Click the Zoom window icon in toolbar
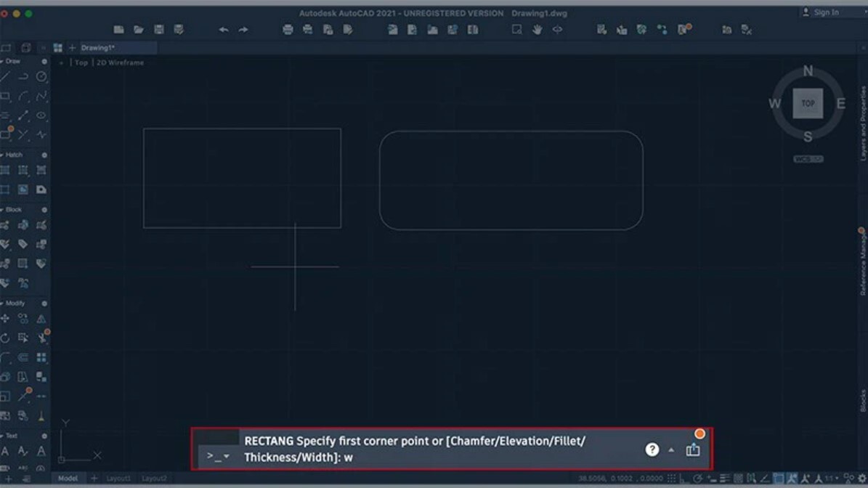Screen dimensions: 868x488 [x=517, y=30]
